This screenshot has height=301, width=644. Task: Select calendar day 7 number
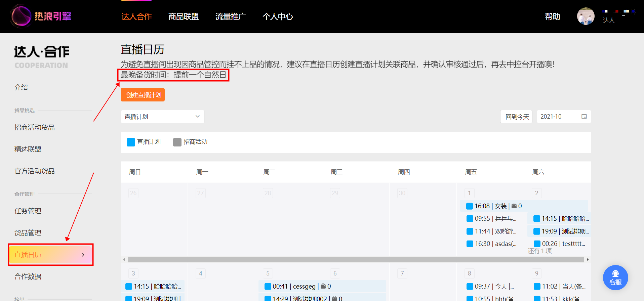(402, 273)
